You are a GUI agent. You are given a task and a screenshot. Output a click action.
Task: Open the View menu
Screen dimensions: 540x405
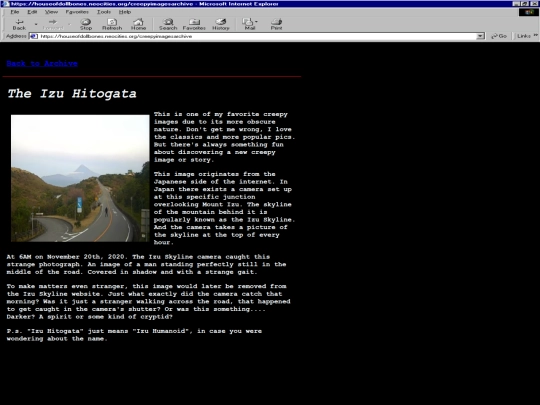point(51,12)
